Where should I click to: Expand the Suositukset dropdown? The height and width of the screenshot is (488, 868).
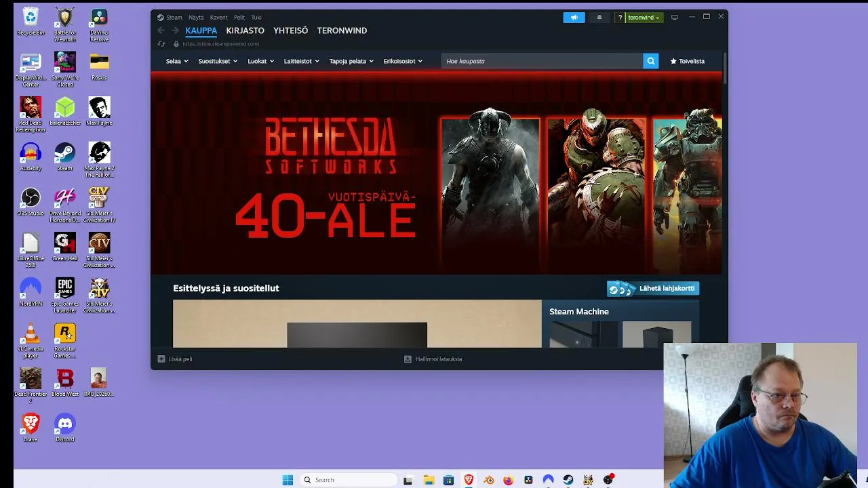[218, 61]
